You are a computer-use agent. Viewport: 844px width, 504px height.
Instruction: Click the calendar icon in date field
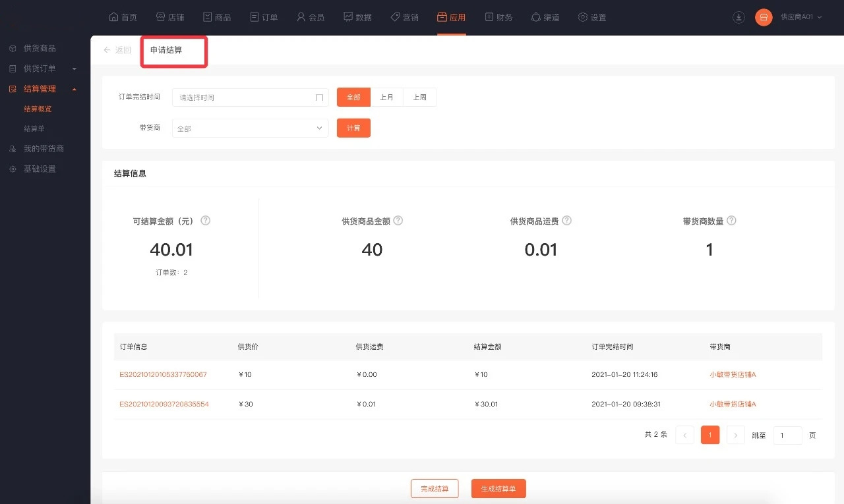(x=319, y=98)
